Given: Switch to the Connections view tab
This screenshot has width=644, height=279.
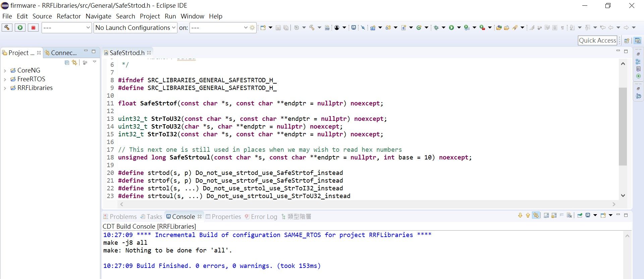Looking at the screenshot, I should 61,53.
